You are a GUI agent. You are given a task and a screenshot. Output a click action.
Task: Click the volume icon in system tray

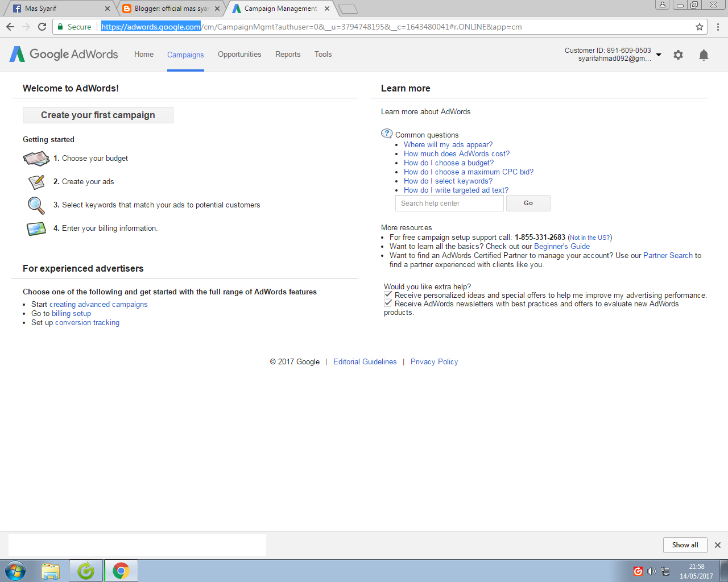(652, 571)
